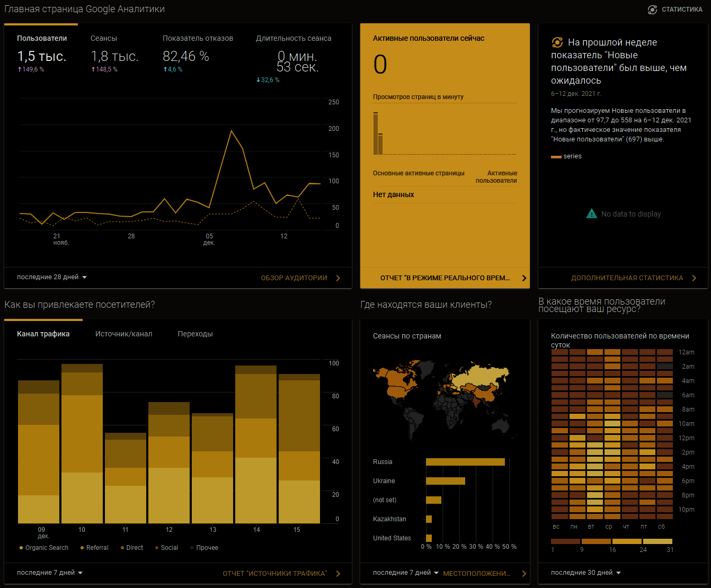Open the ДОПОЛНИТЕЛЬНАЯ СТАТИСТИКА link
Viewport: 711px width, 588px height.
point(627,278)
